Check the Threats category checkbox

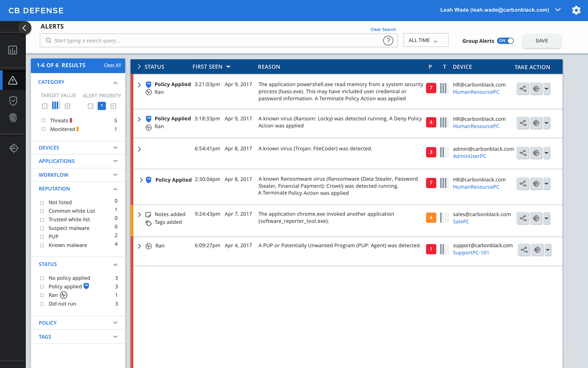pos(43,120)
